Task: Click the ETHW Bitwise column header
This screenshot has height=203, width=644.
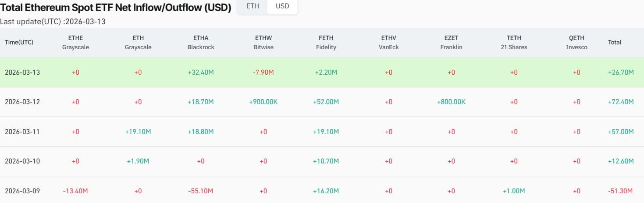Action: pos(263,43)
